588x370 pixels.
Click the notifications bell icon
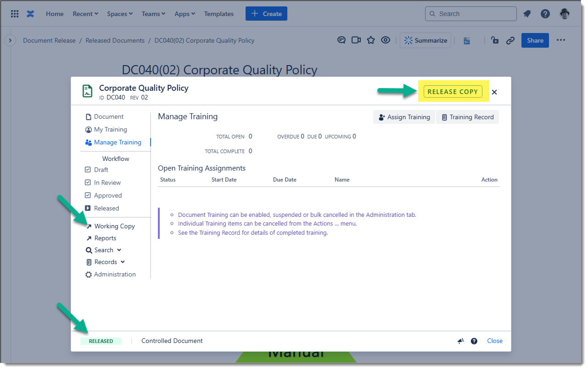click(x=527, y=14)
